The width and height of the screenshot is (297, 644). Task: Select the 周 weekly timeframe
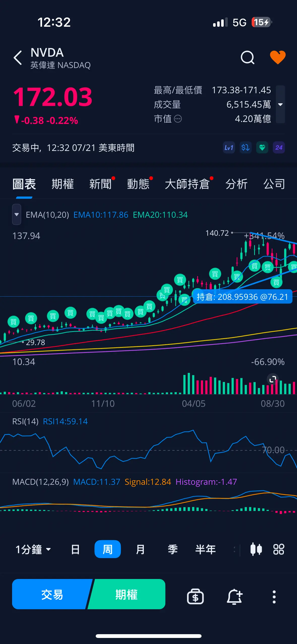(108, 549)
